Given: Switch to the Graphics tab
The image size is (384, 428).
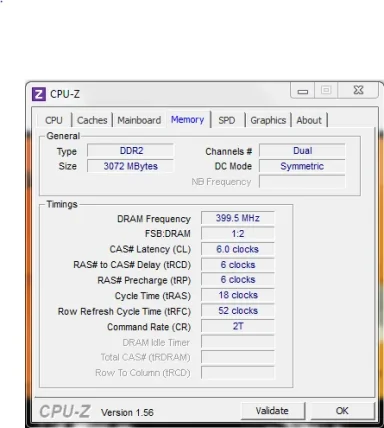Looking at the screenshot, I should click(268, 120).
